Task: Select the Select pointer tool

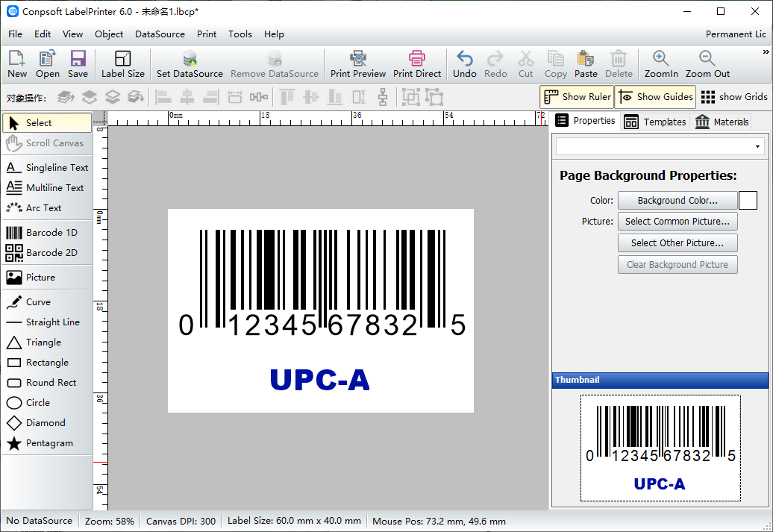Action: [47, 123]
